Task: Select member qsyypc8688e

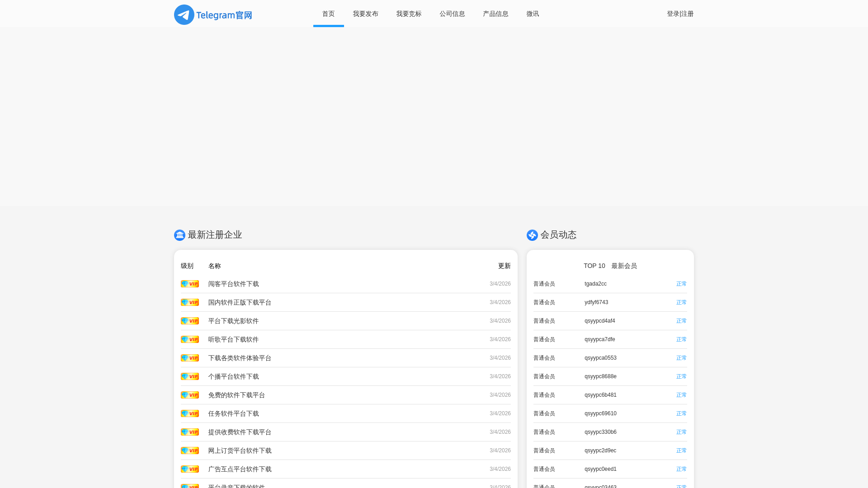Action: [600, 376]
